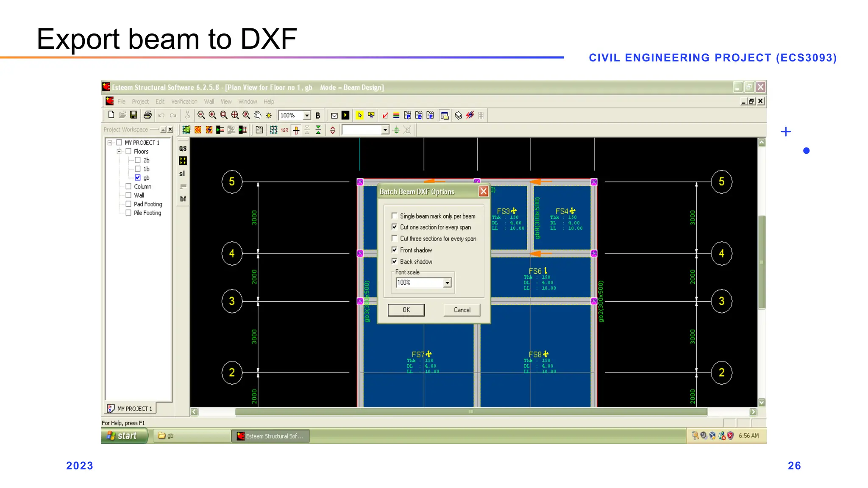Switch to the gb folder in the taskbar
The height and width of the screenshot is (488, 868).
193,435
